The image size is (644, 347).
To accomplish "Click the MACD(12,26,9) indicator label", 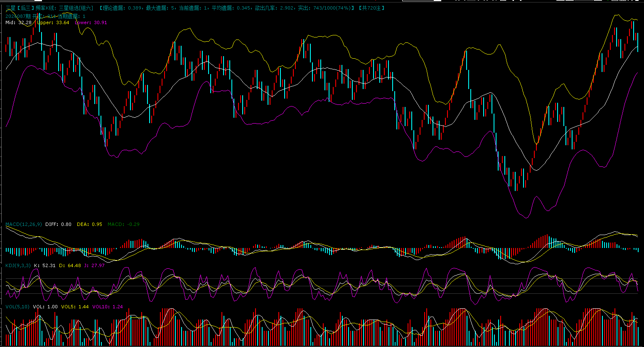I will click(23, 224).
